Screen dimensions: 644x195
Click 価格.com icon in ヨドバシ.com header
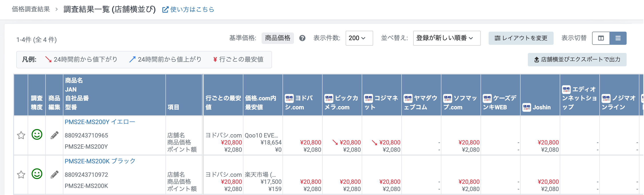pos(289,98)
